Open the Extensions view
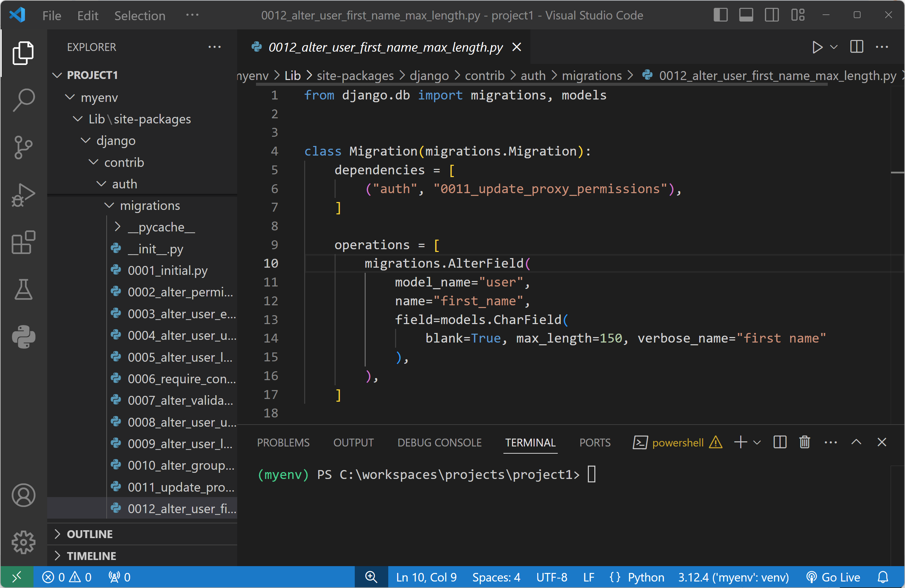The width and height of the screenshot is (905, 588). tap(24, 242)
